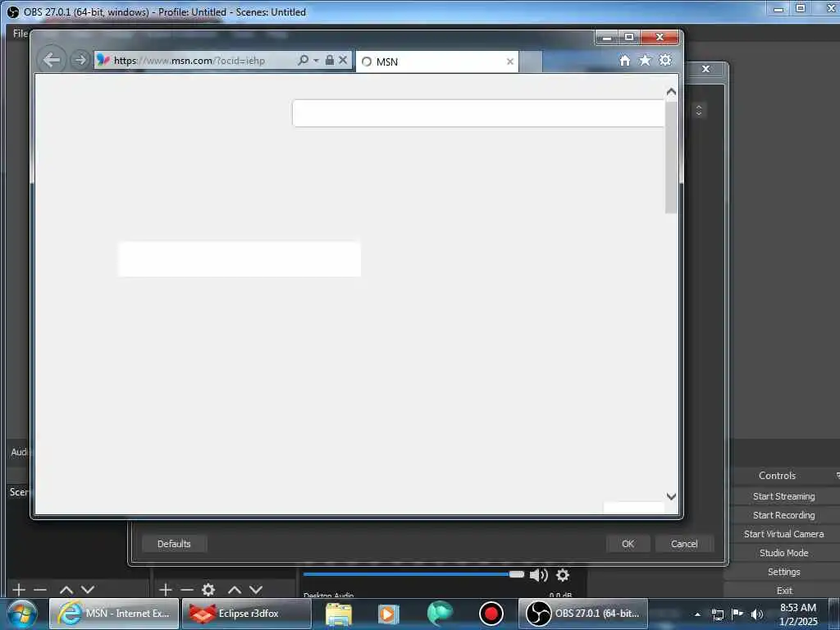
Task: Remove source with the minus icon
Action: tap(187, 590)
